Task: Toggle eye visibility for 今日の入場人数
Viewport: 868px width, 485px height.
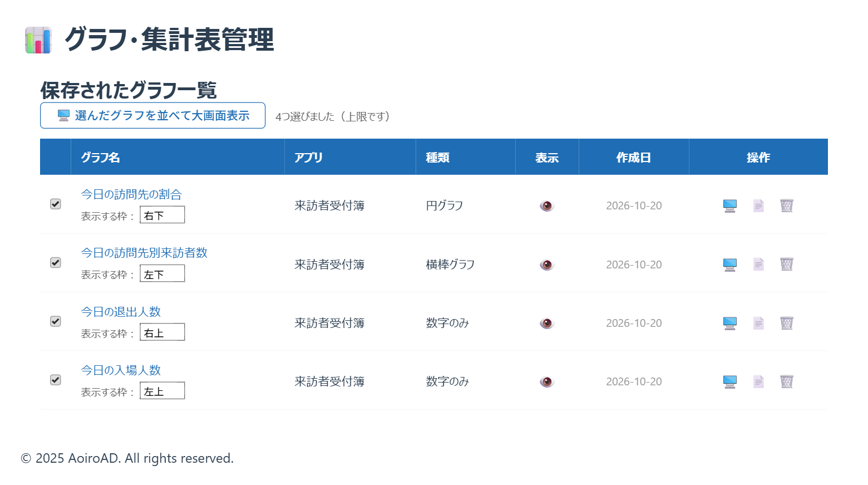Action: pos(547,381)
